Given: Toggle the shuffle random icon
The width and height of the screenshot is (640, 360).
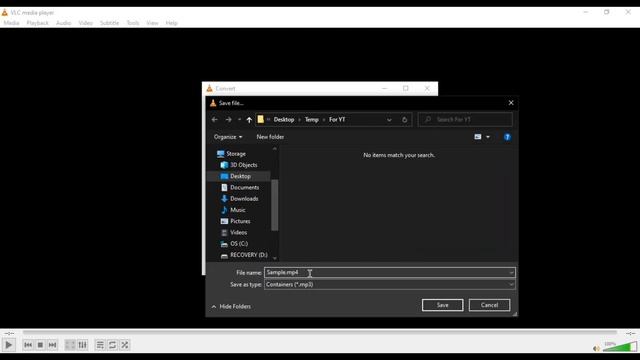Looking at the screenshot, I should point(124,345).
